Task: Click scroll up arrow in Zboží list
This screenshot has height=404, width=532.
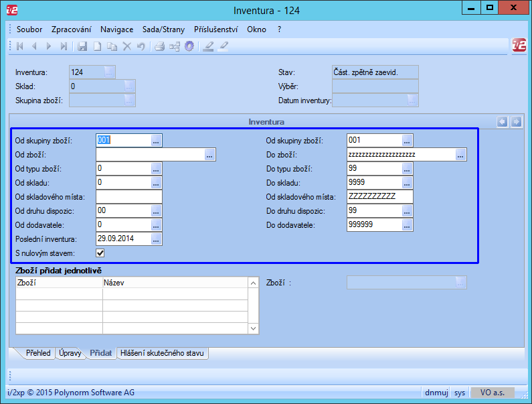Action: click(254, 283)
